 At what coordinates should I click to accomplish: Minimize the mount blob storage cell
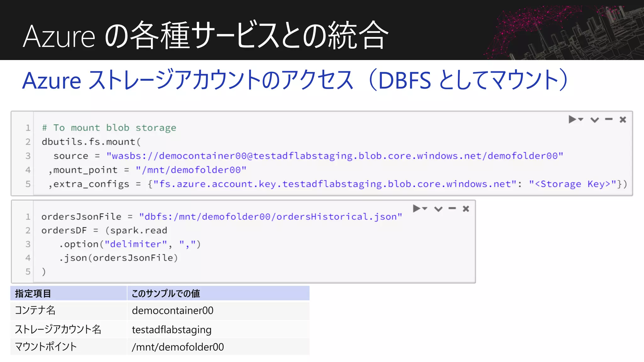tap(609, 119)
